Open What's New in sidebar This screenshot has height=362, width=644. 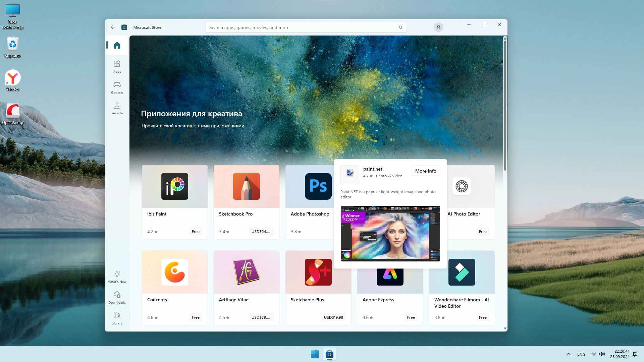pyautogui.click(x=117, y=277)
